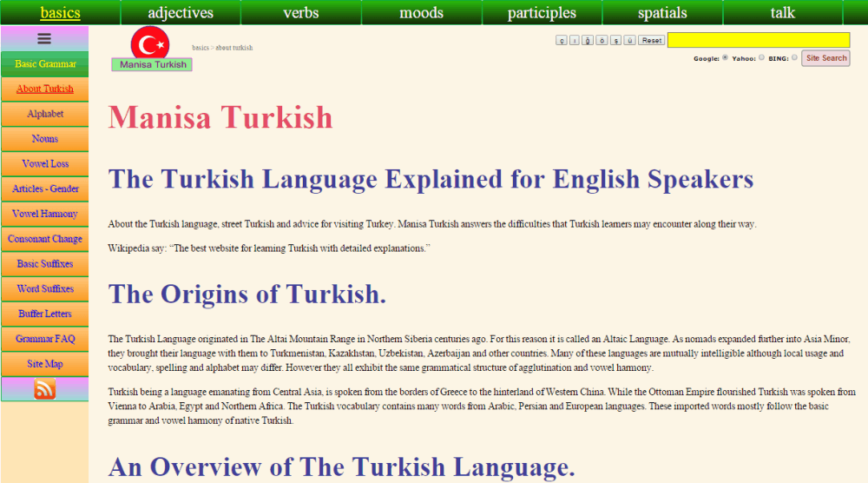
Task: Click the Basic Grammar sidebar header
Action: coord(45,64)
